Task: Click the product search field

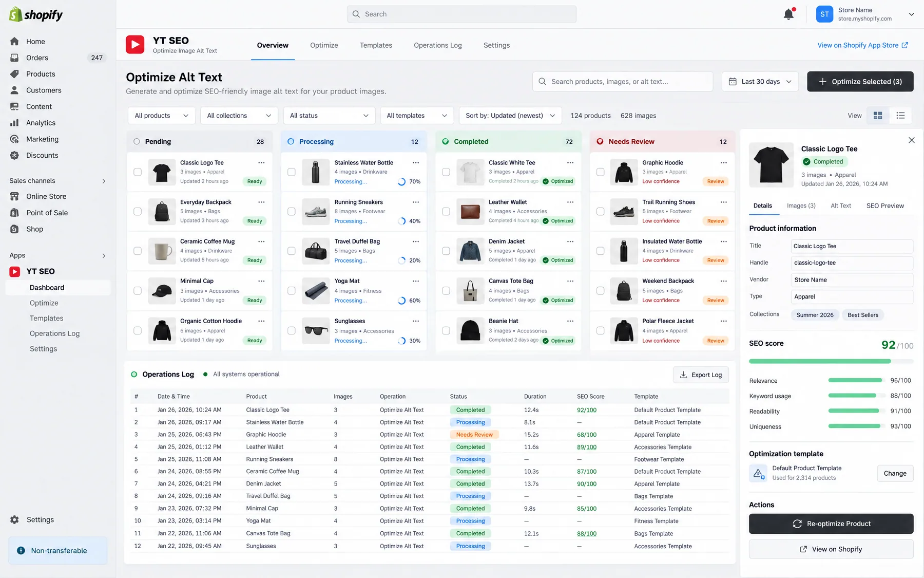Action: click(623, 82)
